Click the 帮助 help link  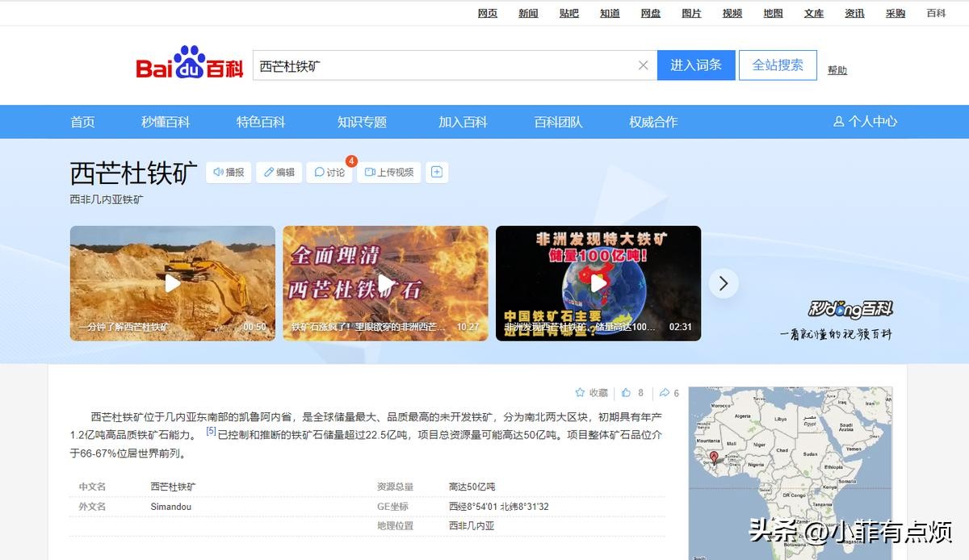click(837, 70)
